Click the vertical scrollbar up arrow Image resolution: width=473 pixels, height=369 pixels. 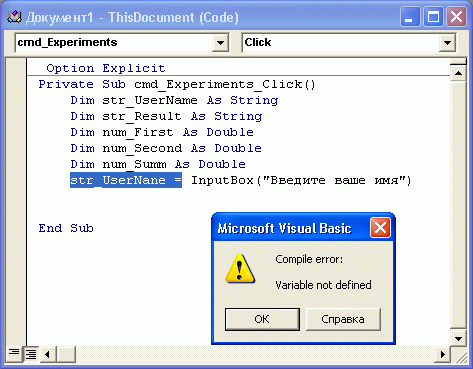459,73
